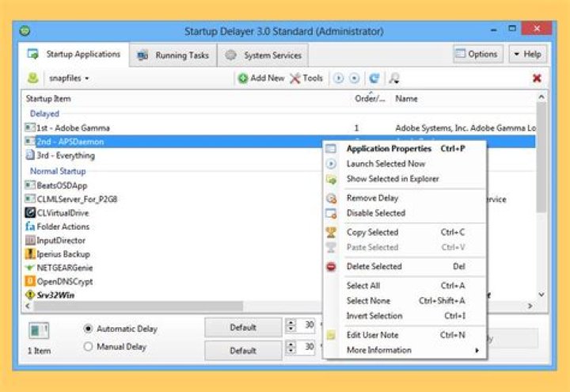This screenshot has height=392, width=570.
Task: Click the Edit User Note yellow icon
Action: point(331,335)
